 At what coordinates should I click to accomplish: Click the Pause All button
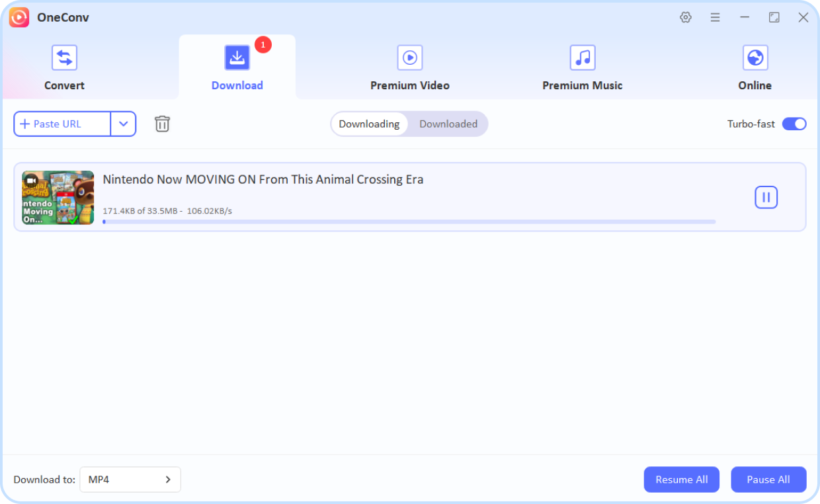(768, 480)
